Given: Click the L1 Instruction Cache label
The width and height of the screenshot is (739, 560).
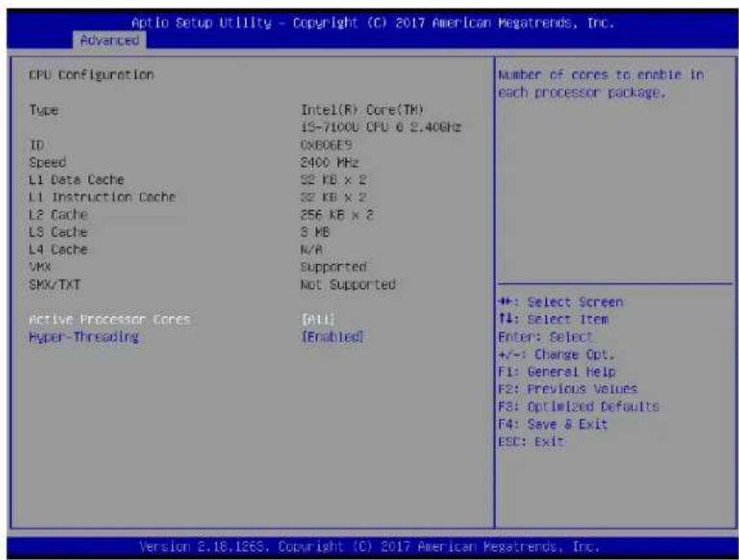Looking at the screenshot, I should coord(102,197).
